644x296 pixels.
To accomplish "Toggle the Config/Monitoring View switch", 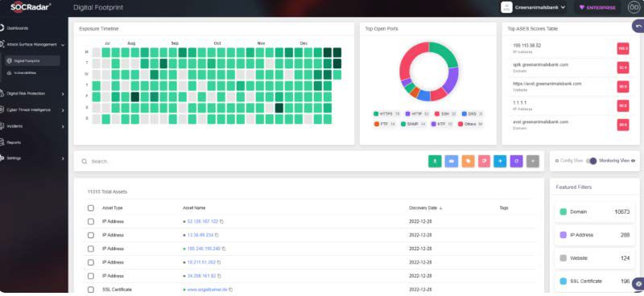I will click(592, 161).
